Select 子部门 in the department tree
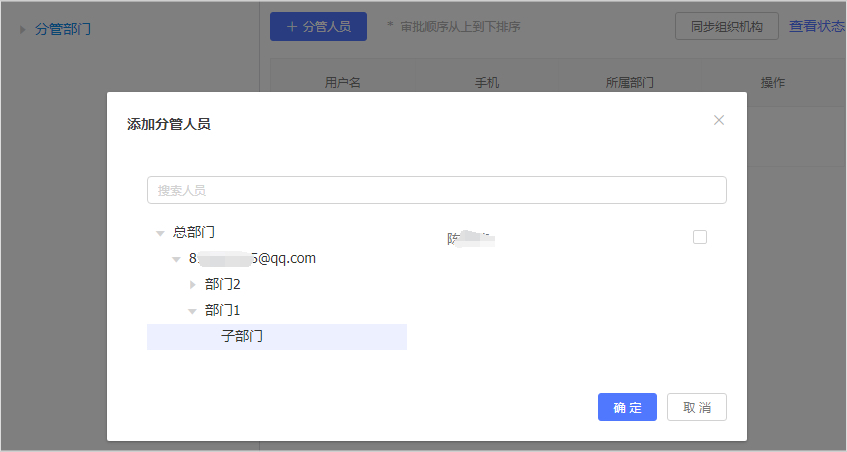Viewport: 847px width, 452px height. tap(242, 337)
